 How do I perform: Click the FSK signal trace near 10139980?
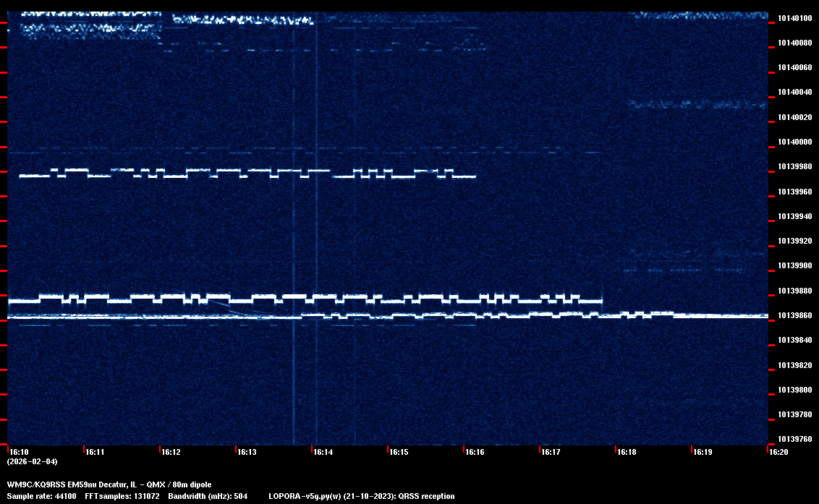click(246, 173)
